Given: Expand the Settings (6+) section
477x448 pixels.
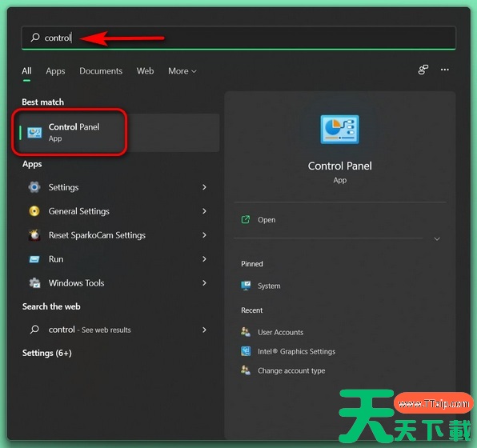Looking at the screenshot, I should click(x=47, y=353).
